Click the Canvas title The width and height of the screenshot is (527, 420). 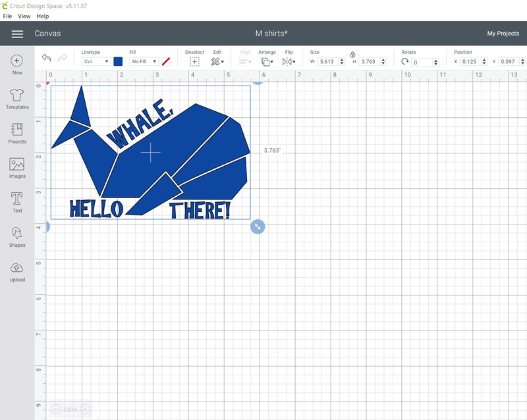click(x=47, y=34)
